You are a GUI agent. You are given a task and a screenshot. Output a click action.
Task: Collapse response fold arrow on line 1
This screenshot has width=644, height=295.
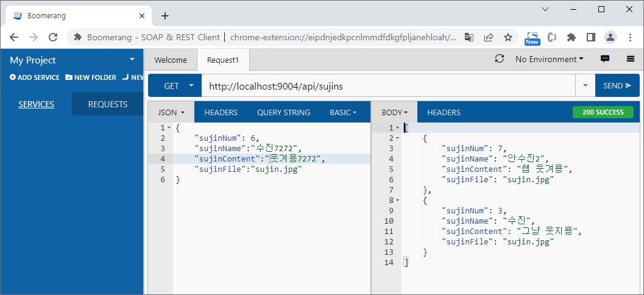coord(397,128)
